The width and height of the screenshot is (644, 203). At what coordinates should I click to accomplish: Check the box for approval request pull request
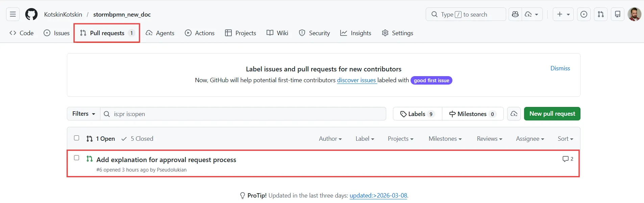77,158
